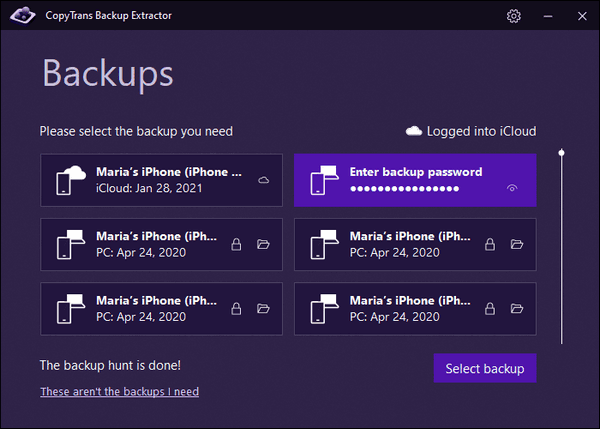This screenshot has height=429, width=600.
Task: Click the device icon on the backup above the hunt status text
Action: click(71, 309)
